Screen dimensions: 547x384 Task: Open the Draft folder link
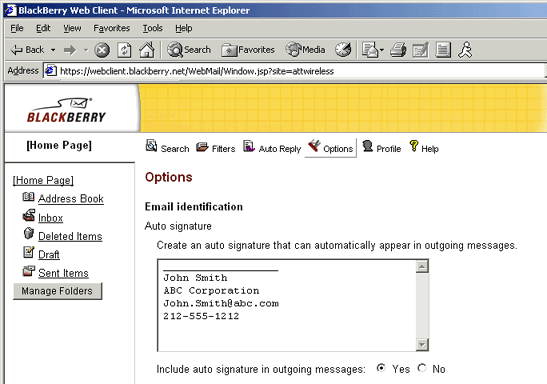pyautogui.click(x=49, y=255)
